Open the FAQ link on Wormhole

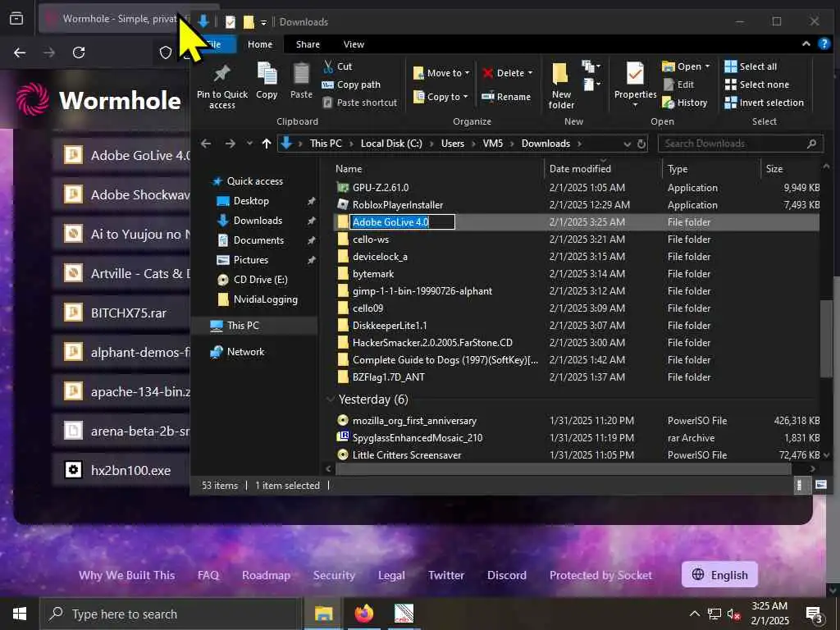click(208, 575)
